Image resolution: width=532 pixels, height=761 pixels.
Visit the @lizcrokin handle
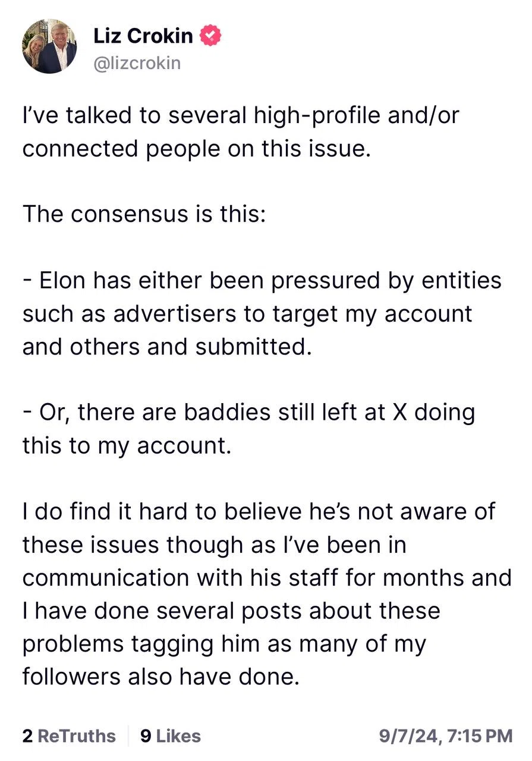[137, 63]
